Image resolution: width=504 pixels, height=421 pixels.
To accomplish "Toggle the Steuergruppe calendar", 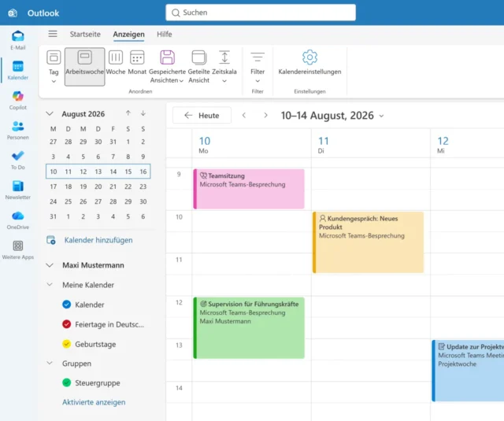I will pyautogui.click(x=66, y=382).
